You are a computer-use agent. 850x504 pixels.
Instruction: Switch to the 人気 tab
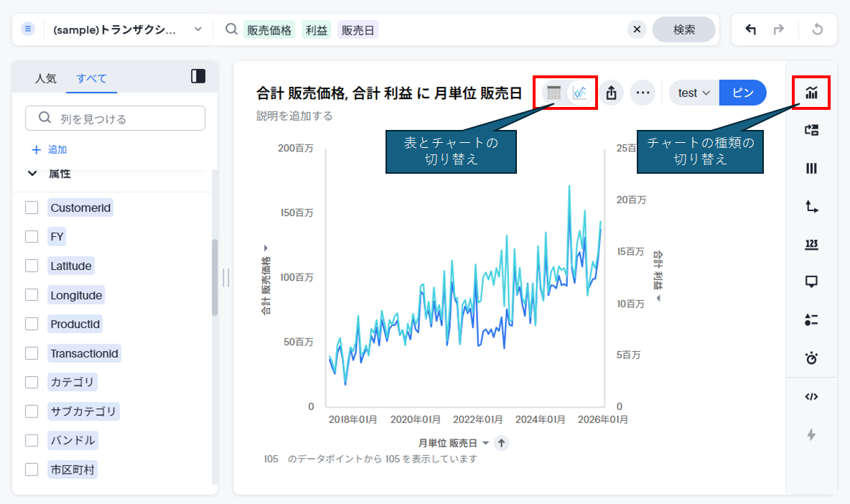(45, 78)
